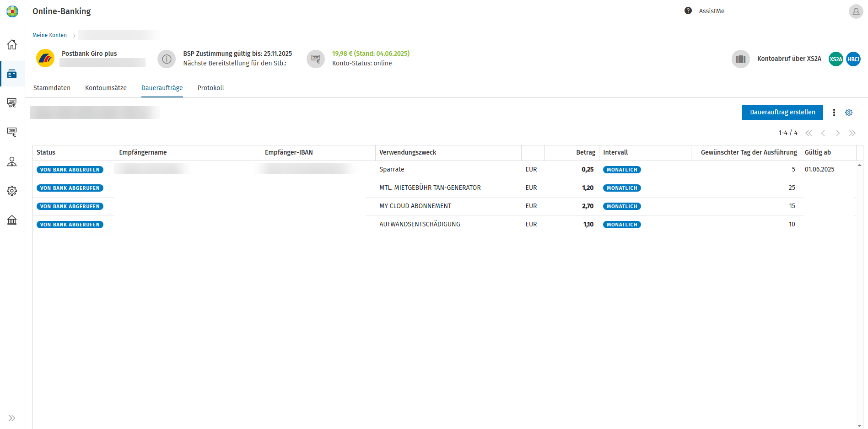Screen dimensions: 868x429
Task: Sort by Empfängername column header
Action: click(x=188, y=153)
